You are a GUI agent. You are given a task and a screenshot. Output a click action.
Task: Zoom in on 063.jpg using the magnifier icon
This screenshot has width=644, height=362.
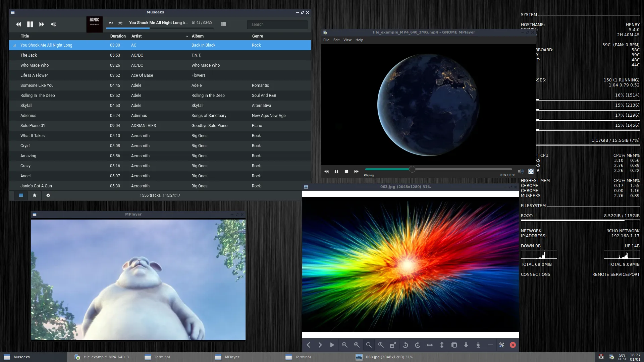pyautogui.click(x=357, y=345)
